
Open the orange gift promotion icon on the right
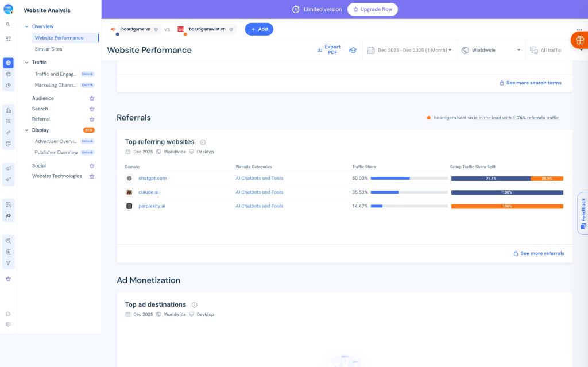pyautogui.click(x=579, y=40)
